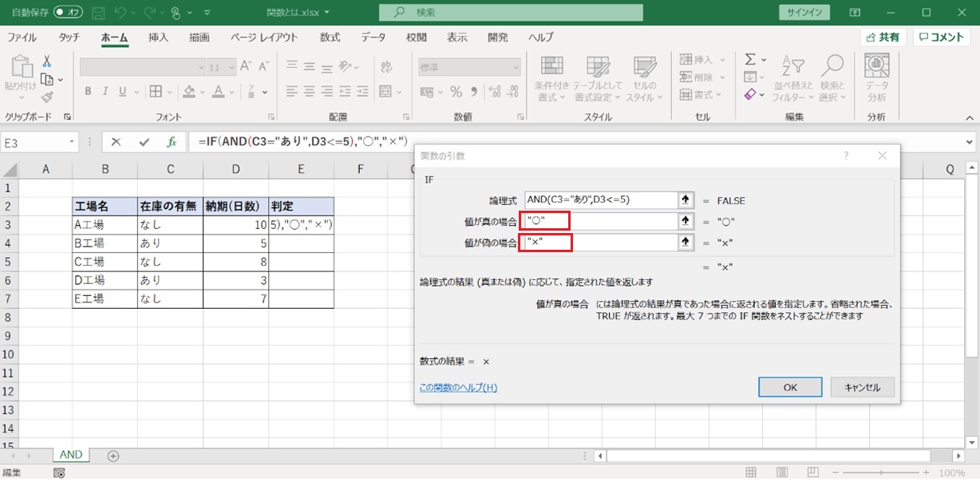Click the キャンセル button in dialog
This screenshot has width=980, height=482.
tap(862, 387)
